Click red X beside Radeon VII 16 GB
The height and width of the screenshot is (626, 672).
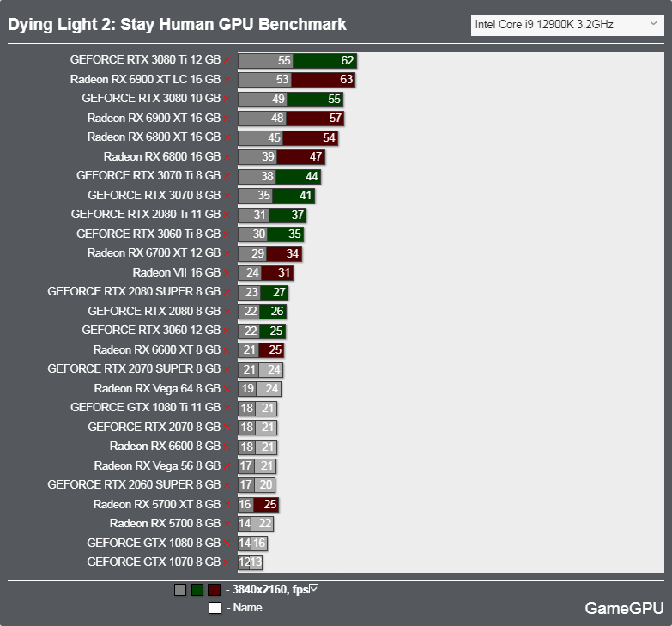[227, 273]
